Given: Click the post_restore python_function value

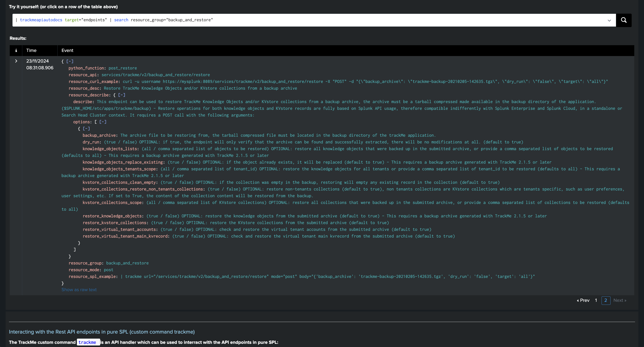Looking at the screenshot, I should pyautogui.click(x=122, y=68).
